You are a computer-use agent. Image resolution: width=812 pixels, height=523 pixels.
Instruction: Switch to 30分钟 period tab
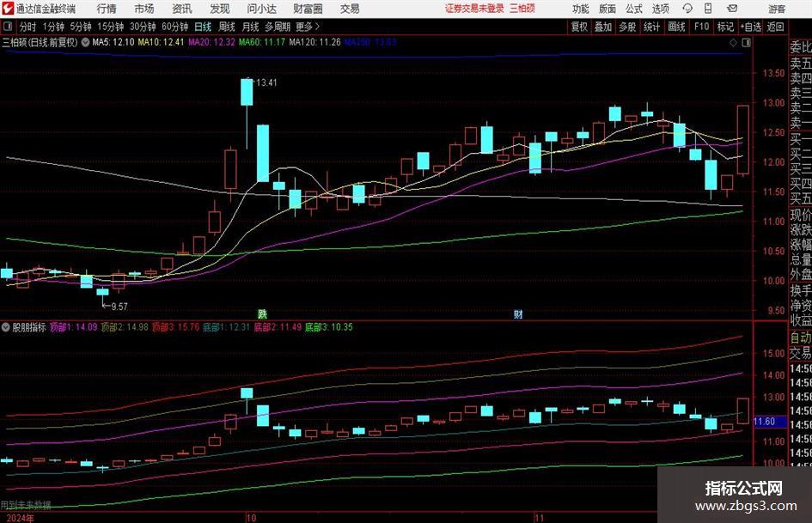[143, 27]
